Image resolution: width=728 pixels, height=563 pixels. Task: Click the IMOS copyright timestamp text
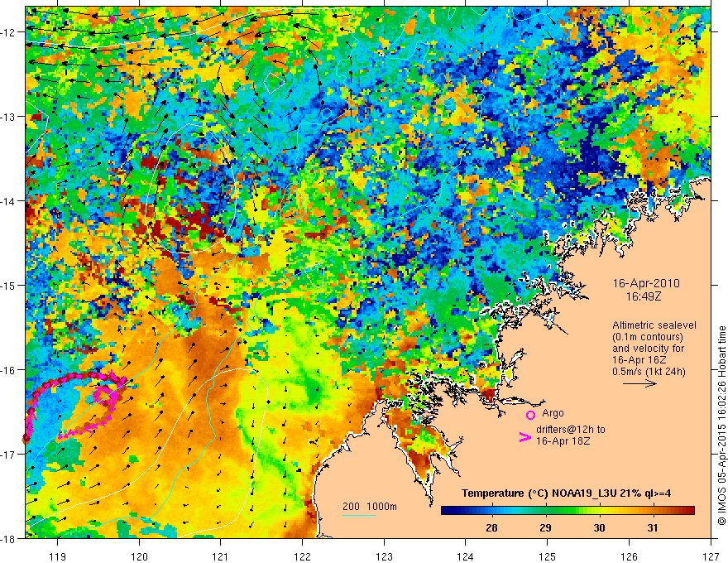[x=721, y=426]
